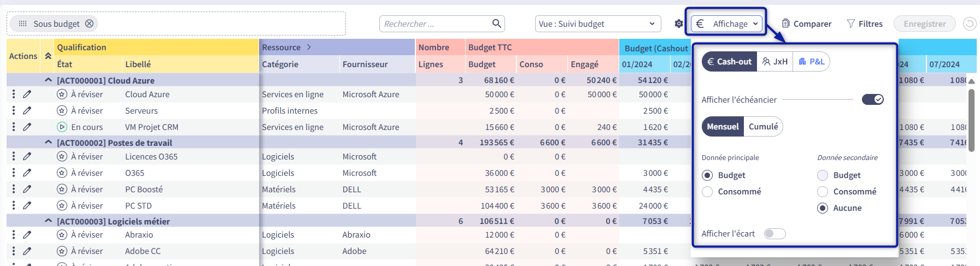Open row menu for Adobe CC
The image size is (980, 266).
click(14, 251)
